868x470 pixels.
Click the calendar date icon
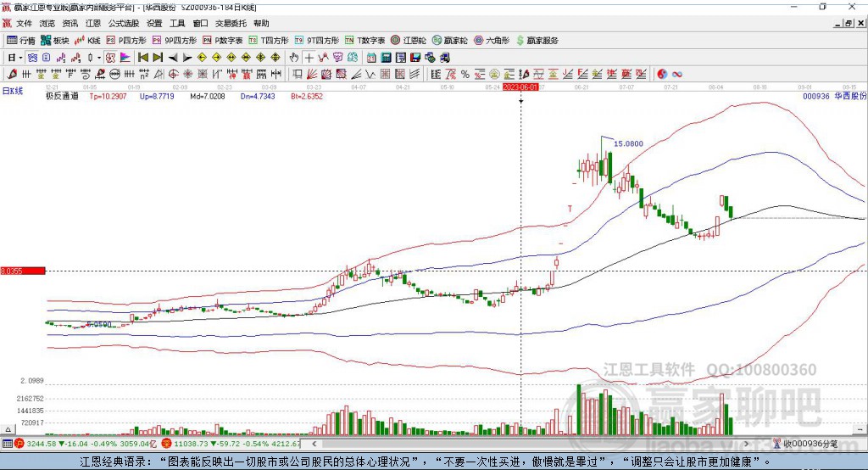(x=371, y=58)
